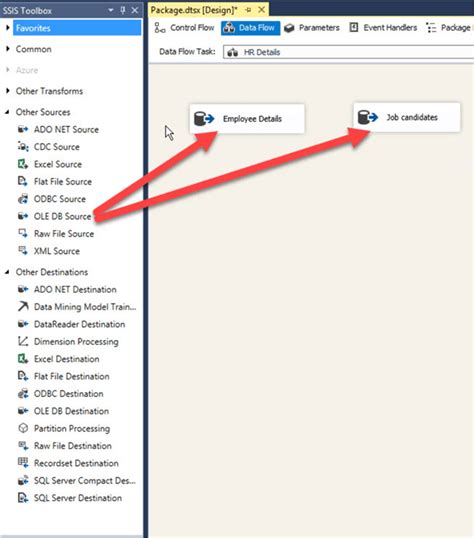Screen dimensions: 474x538
Task: Switch to the Data Flow tab
Action: pyautogui.click(x=250, y=28)
